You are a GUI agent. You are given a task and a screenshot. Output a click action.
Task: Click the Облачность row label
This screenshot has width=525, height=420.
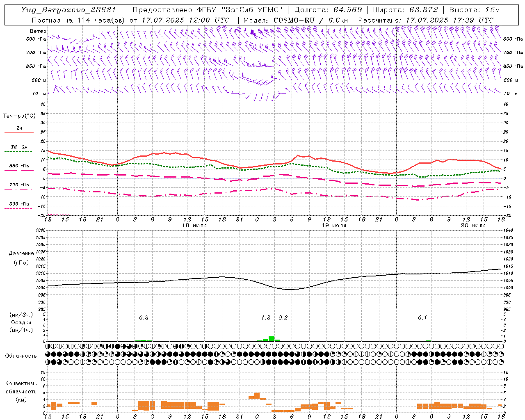coord(21,356)
